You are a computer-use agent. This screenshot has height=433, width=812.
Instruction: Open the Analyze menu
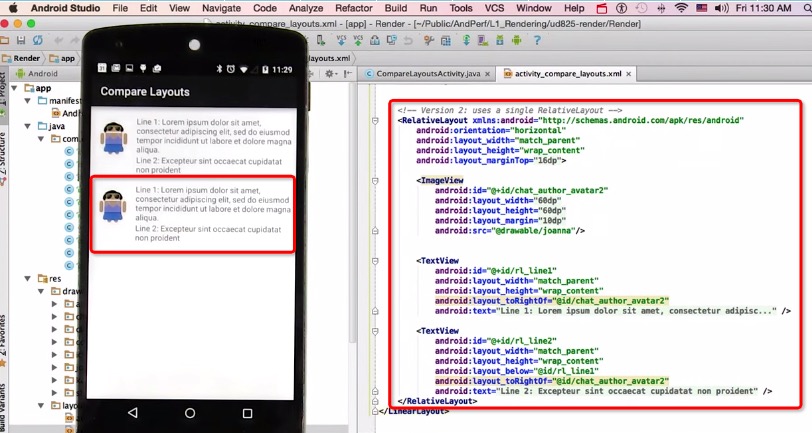[x=306, y=8]
